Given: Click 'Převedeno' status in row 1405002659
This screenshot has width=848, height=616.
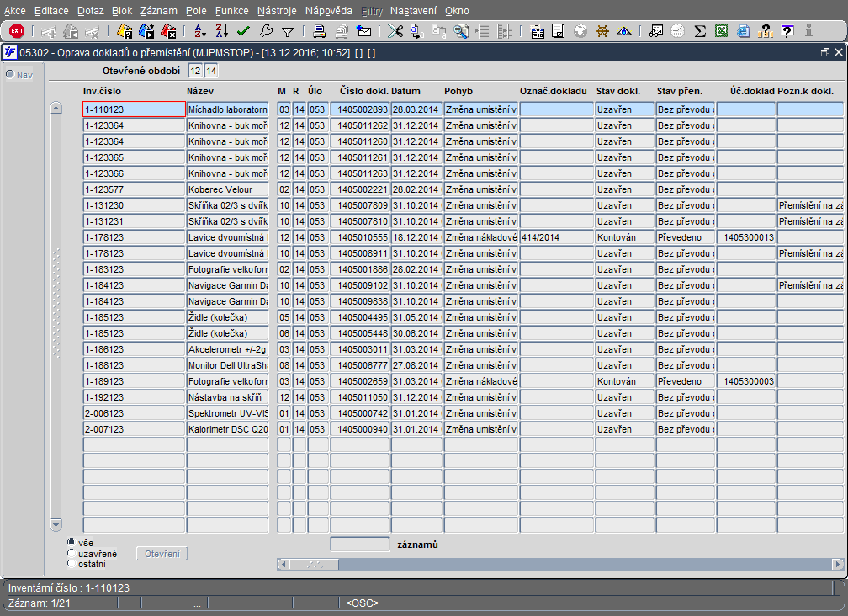Looking at the screenshot, I should [x=685, y=381].
